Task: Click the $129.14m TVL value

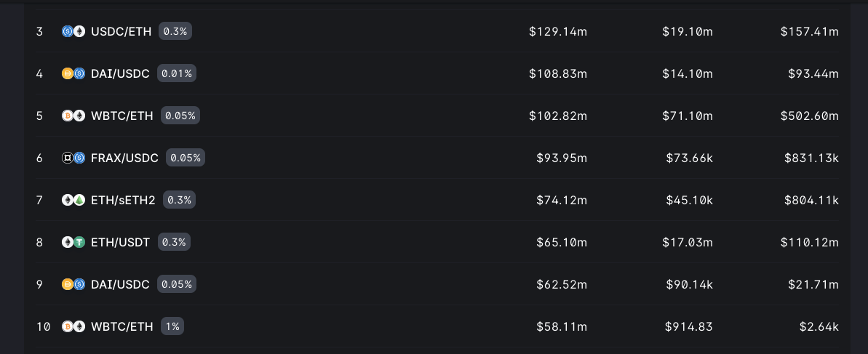Action: tap(557, 31)
